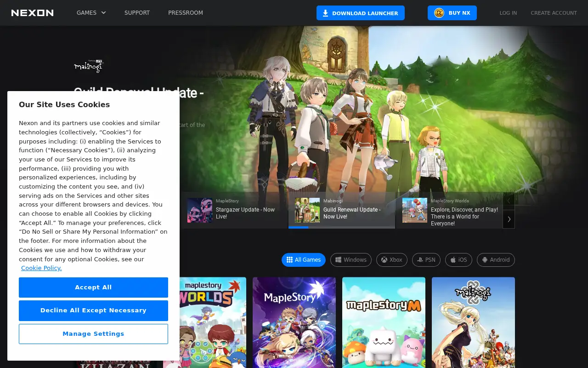The image size is (588, 368).
Task: Filter games by PSN
Action: click(x=426, y=260)
